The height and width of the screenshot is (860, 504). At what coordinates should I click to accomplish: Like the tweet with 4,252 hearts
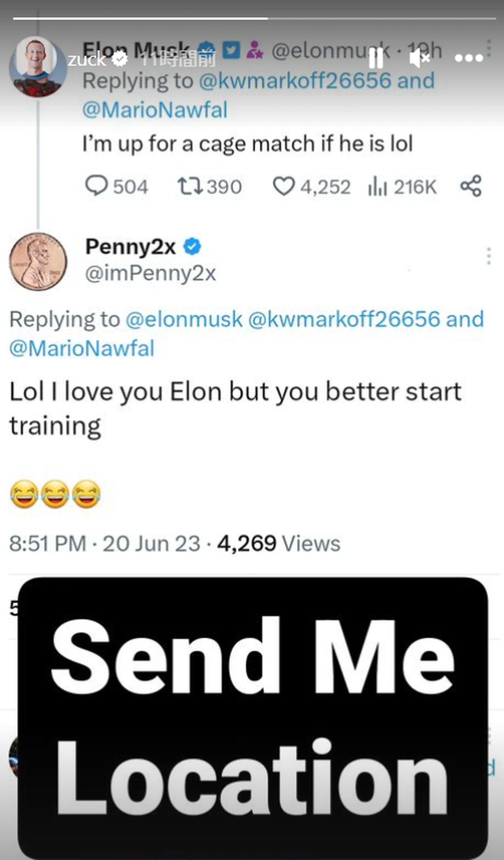coord(283,186)
